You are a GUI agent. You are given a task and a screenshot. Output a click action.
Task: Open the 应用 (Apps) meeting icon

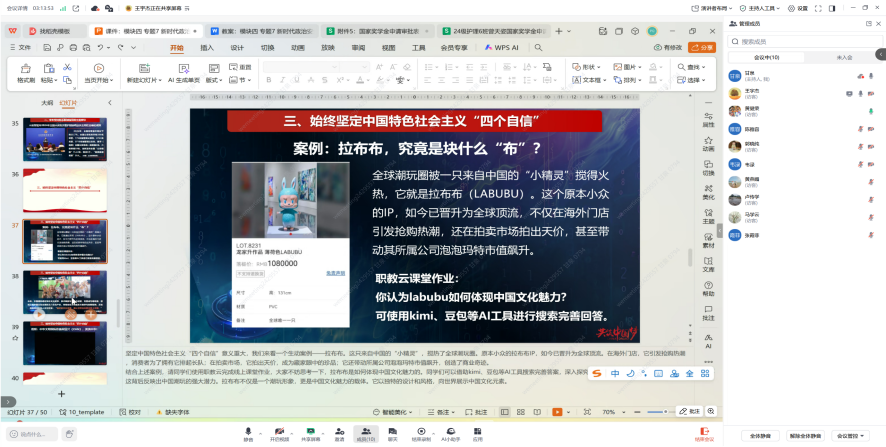477,434
